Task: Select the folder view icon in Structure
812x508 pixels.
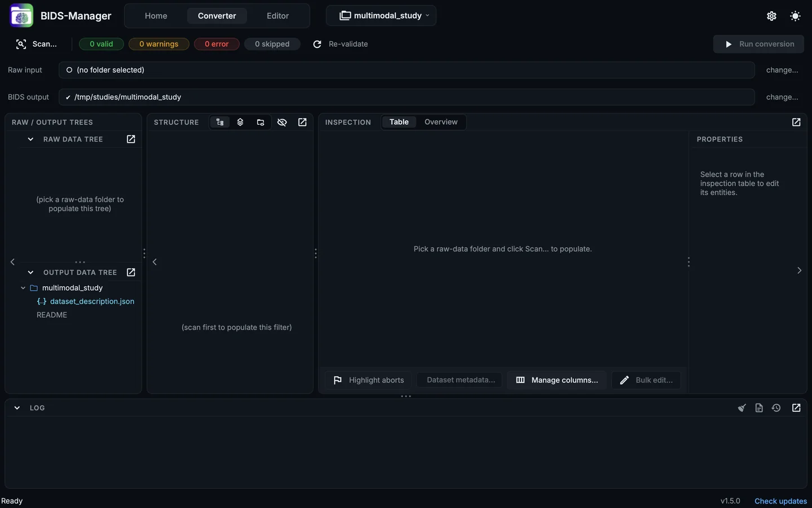Action: [x=261, y=122]
